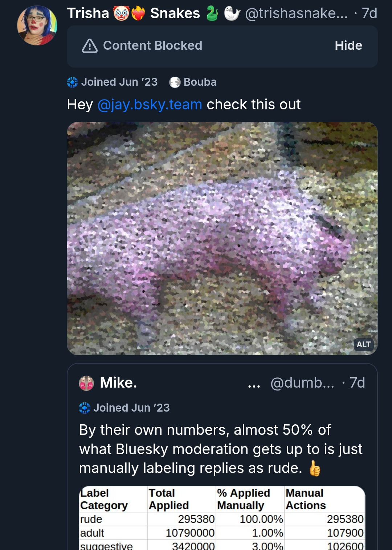392x550 pixels.
Task: Click the Bouba label text
Action: 200,82
